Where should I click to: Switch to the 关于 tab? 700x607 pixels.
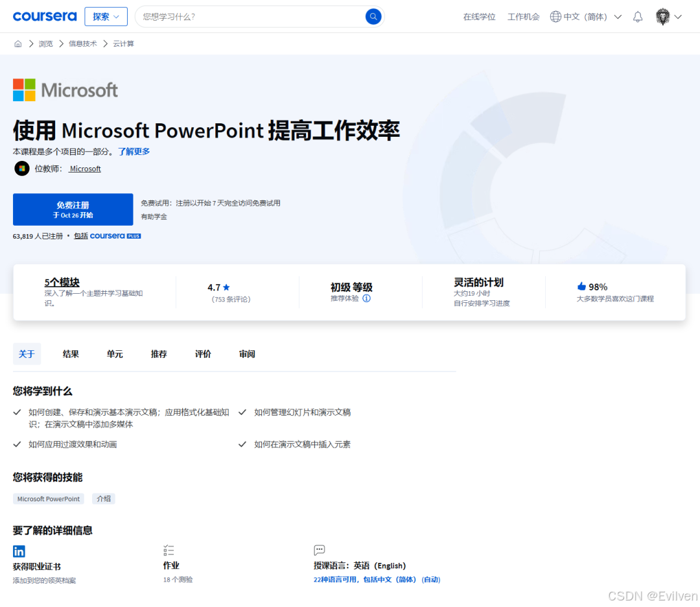click(x=27, y=353)
